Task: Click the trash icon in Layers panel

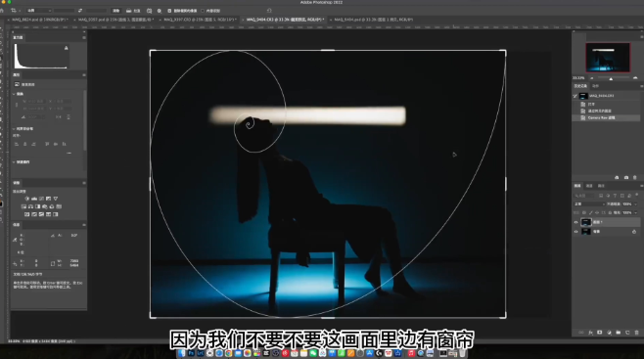Action: tap(636, 333)
